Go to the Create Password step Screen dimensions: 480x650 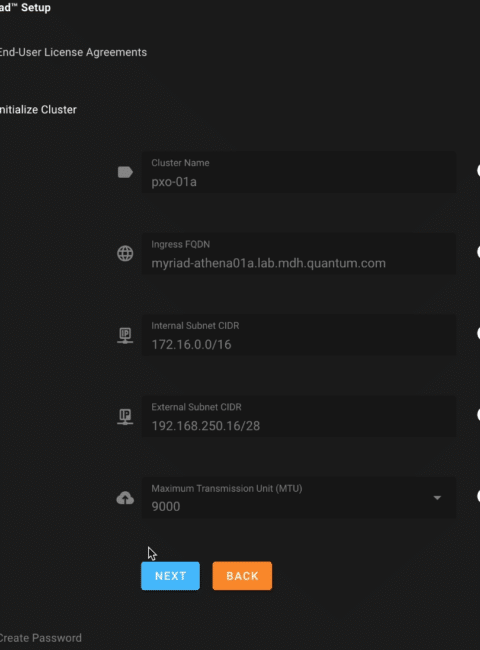click(41, 638)
